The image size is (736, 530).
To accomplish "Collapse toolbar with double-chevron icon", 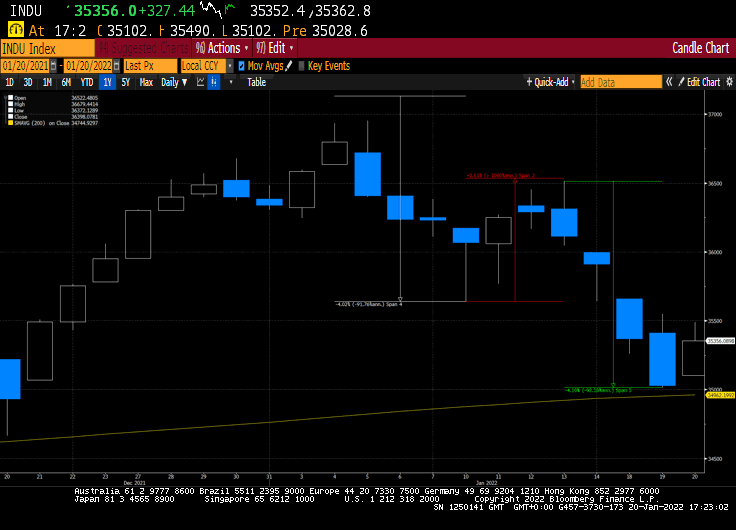I will coord(669,82).
